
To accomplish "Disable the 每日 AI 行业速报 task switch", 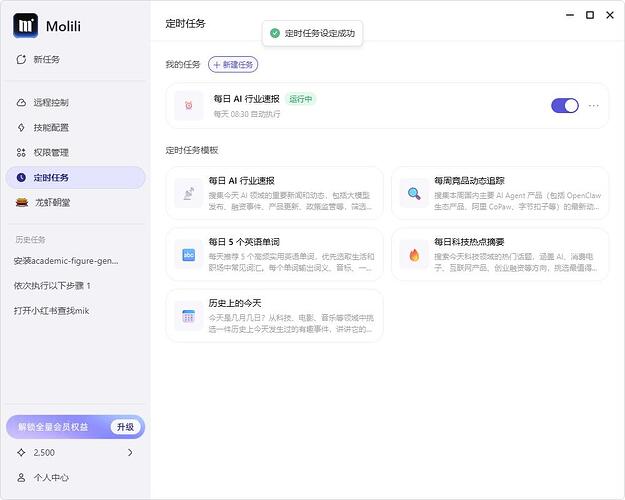I will [565, 106].
